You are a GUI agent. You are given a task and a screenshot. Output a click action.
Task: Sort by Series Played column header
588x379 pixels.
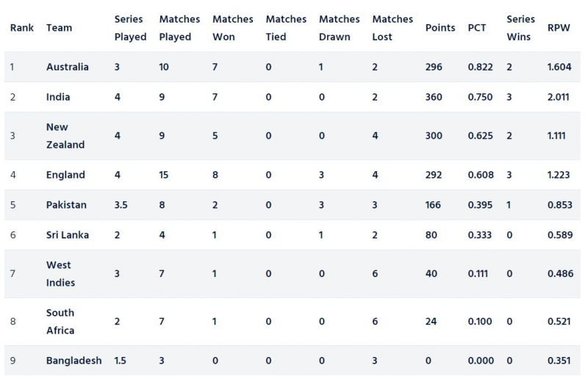click(x=130, y=28)
